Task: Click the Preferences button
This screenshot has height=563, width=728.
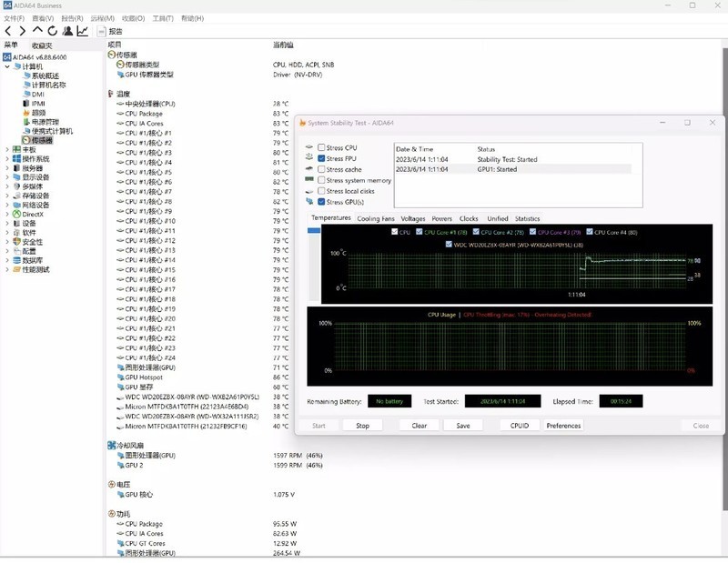Action: pos(563,426)
